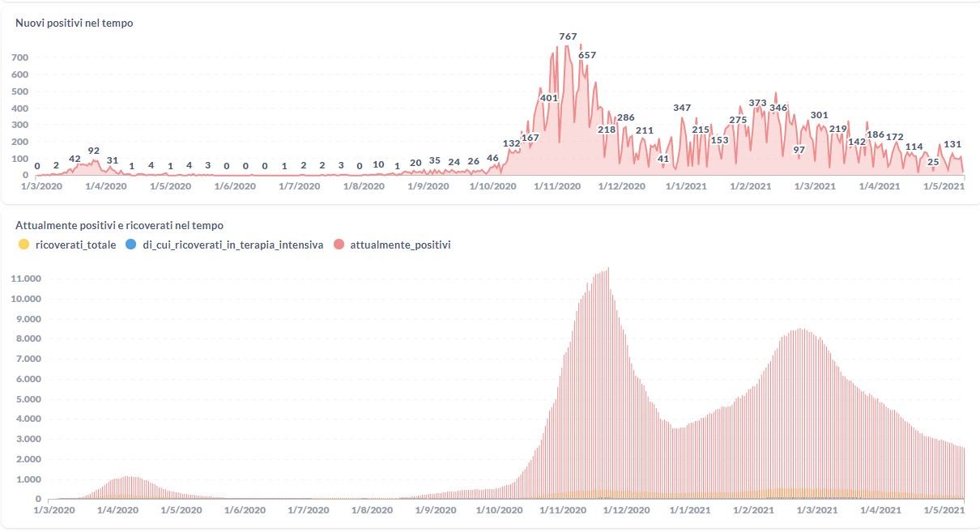Screen dimensions: 980x532
Task: Select the 401 data label
Action: (x=549, y=98)
